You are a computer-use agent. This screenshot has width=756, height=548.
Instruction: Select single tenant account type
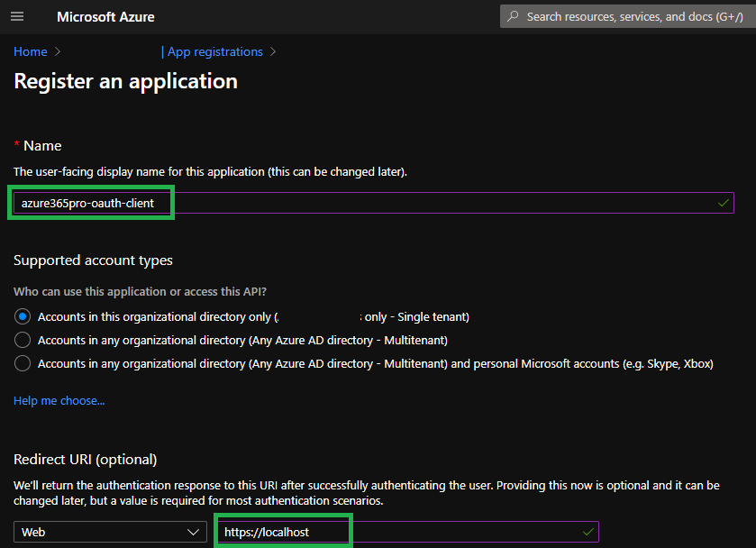tap(23, 316)
